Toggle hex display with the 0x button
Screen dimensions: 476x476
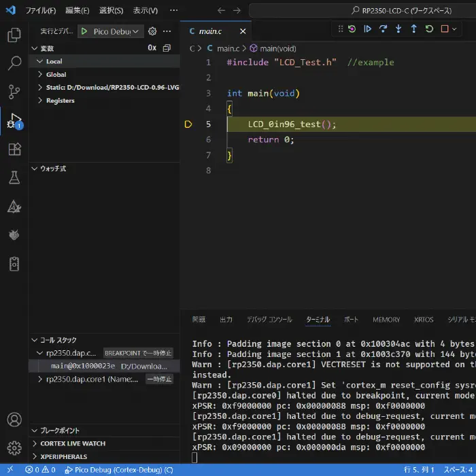tap(152, 48)
